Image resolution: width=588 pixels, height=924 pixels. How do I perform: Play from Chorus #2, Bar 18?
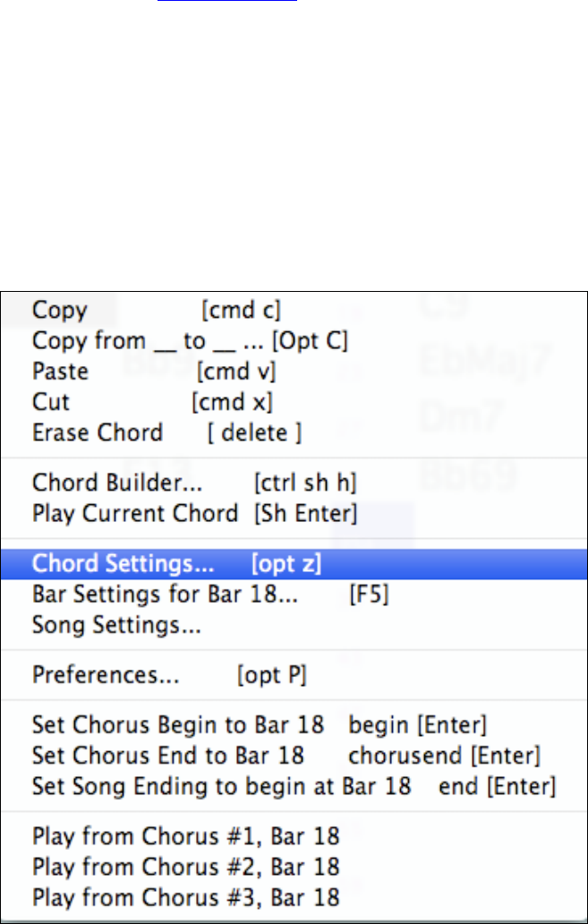(x=186, y=867)
